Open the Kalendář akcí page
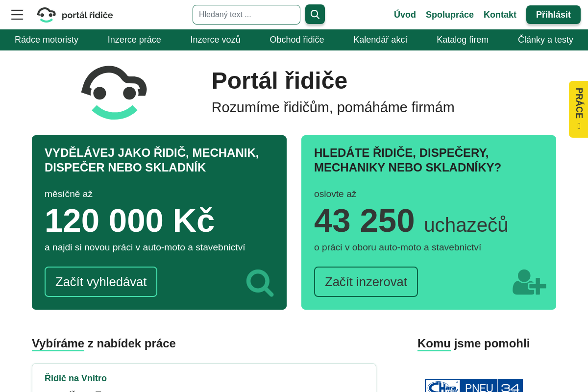588x392 pixels. point(380,40)
